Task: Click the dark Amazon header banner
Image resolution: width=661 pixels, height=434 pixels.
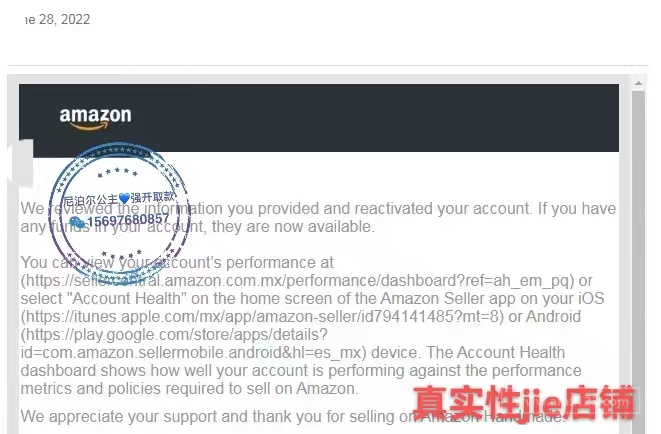Action: (319, 118)
